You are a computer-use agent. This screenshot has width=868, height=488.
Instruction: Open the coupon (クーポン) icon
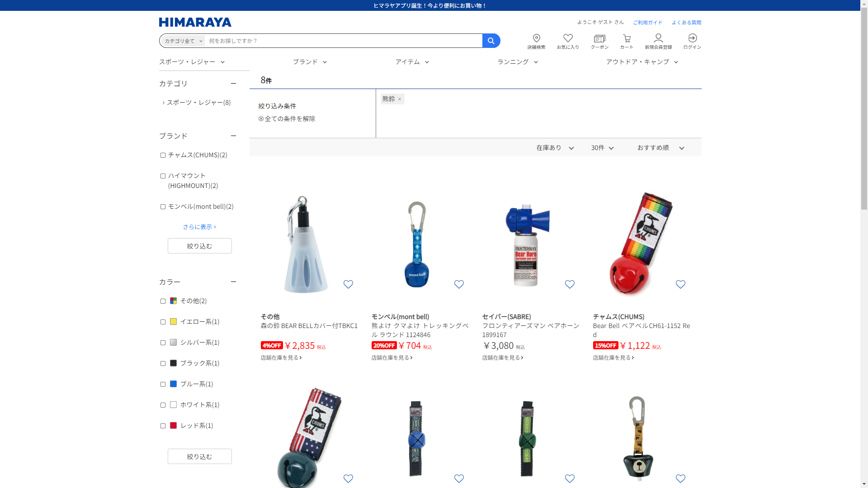tap(599, 41)
